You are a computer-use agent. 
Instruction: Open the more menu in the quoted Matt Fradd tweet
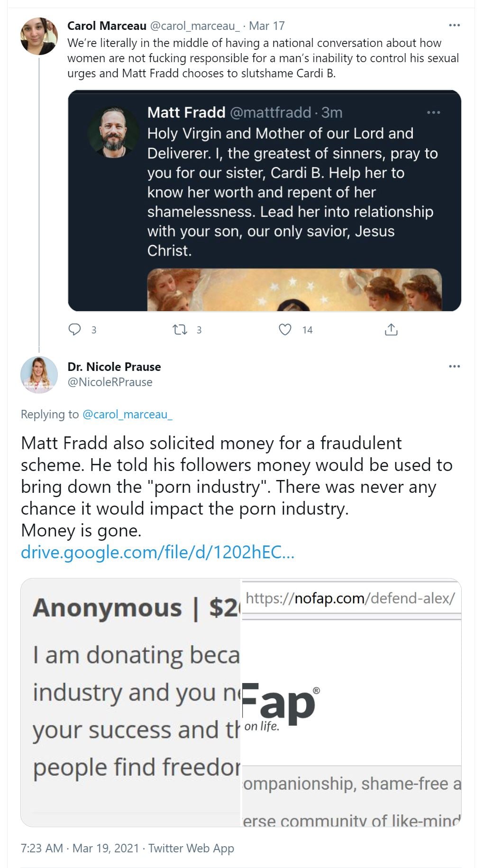click(433, 112)
